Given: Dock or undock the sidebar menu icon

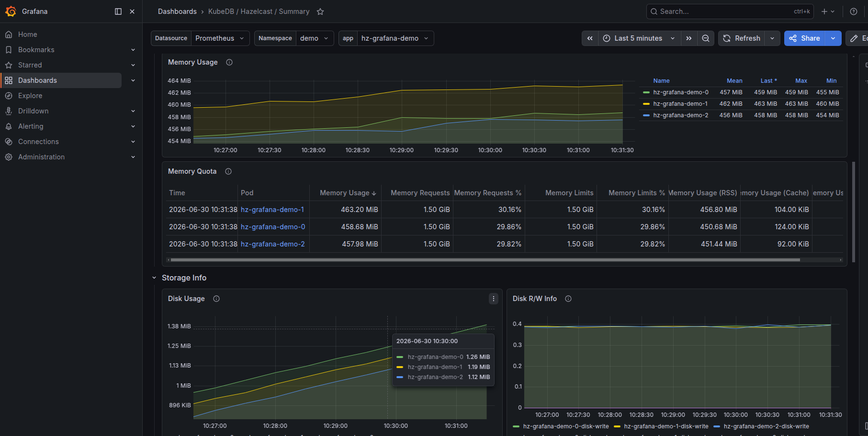Looking at the screenshot, I should (x=118, y=11).
